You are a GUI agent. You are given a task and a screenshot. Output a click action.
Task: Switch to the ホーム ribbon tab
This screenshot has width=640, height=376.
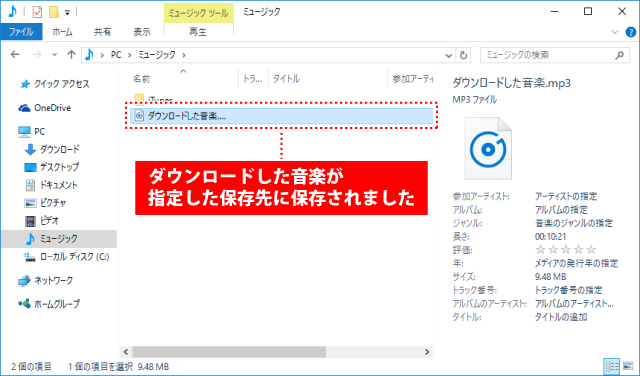click(62, 32)
